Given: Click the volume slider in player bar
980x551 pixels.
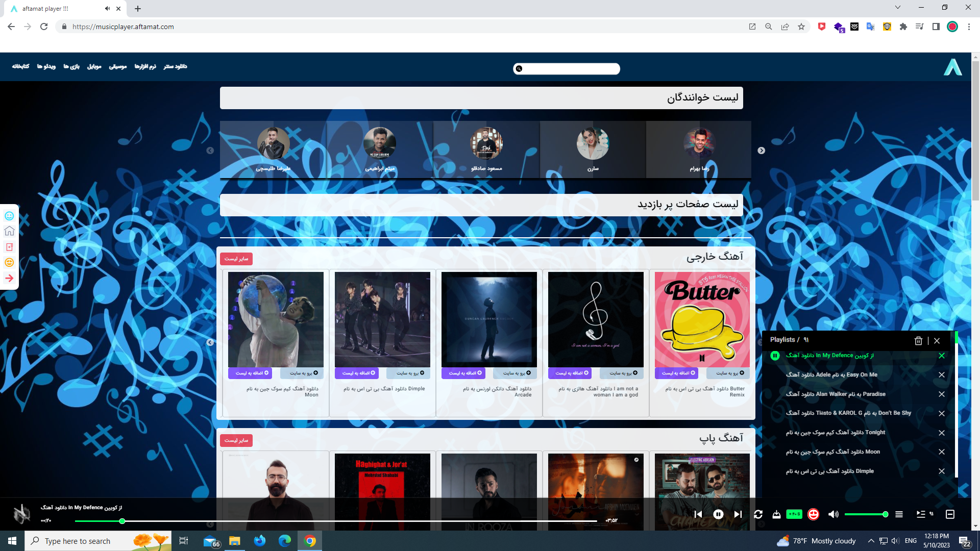Looking at the screenshot, I should coord(866,514).
